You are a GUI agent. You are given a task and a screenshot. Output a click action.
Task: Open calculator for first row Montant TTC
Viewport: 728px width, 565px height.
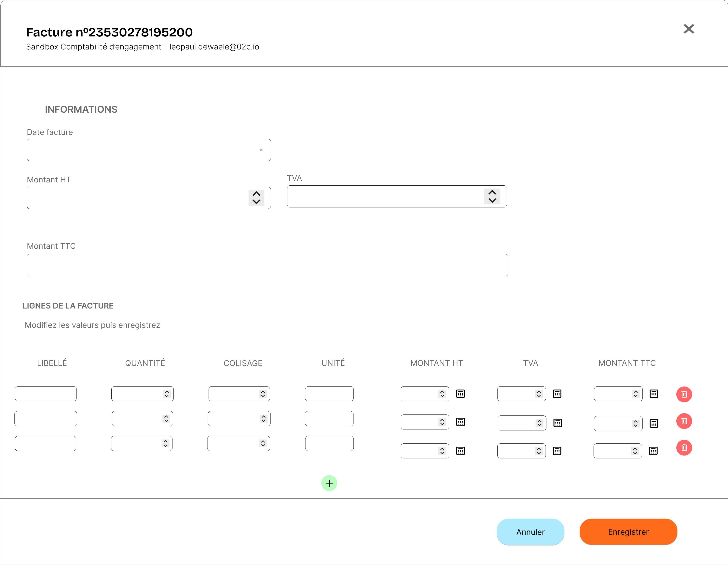coord(654,394)
